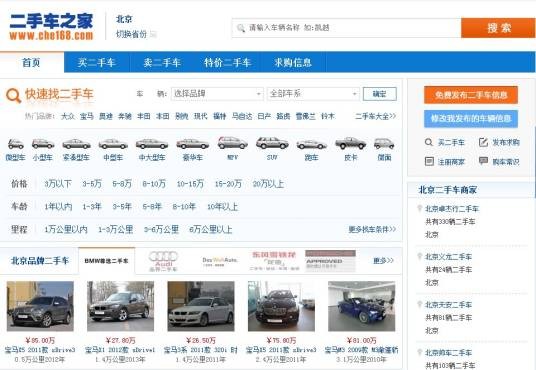Select the 皮卡 pickup truck icon
The image size is (536, 370).
[351, 143]
